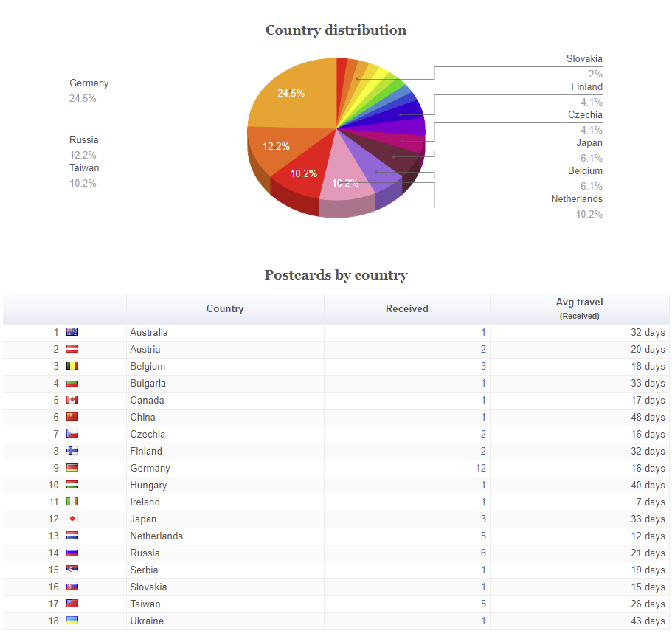This screenshot has height=639, width=672.
Task: Open Japan's 3 received postcards link
Action: 483,519
